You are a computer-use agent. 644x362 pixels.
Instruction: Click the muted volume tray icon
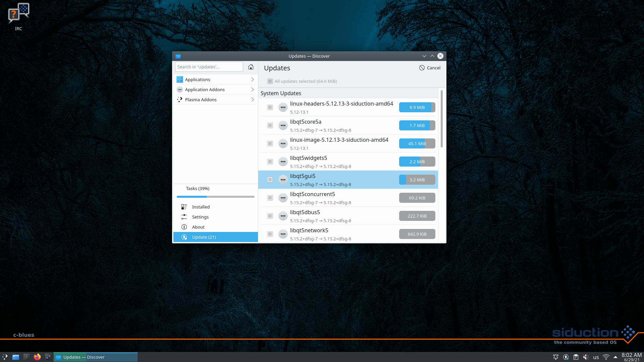pyautogui.click(x=586, y=357)
